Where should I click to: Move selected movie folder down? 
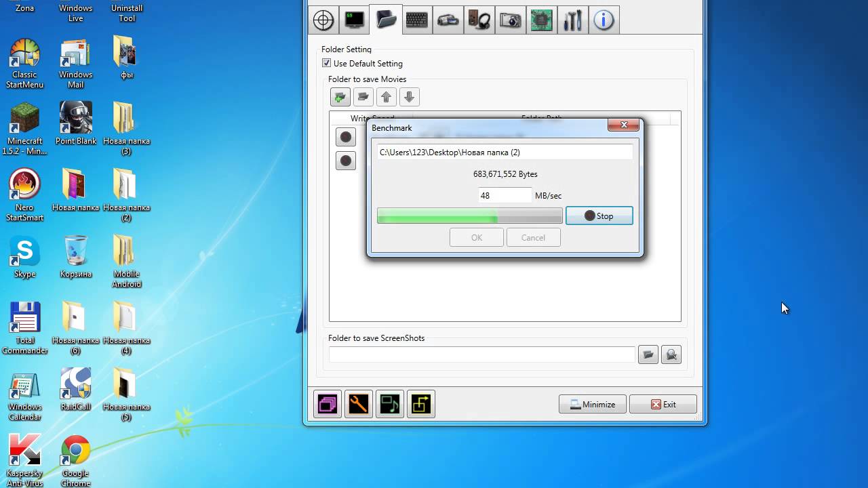coord(410,97)
